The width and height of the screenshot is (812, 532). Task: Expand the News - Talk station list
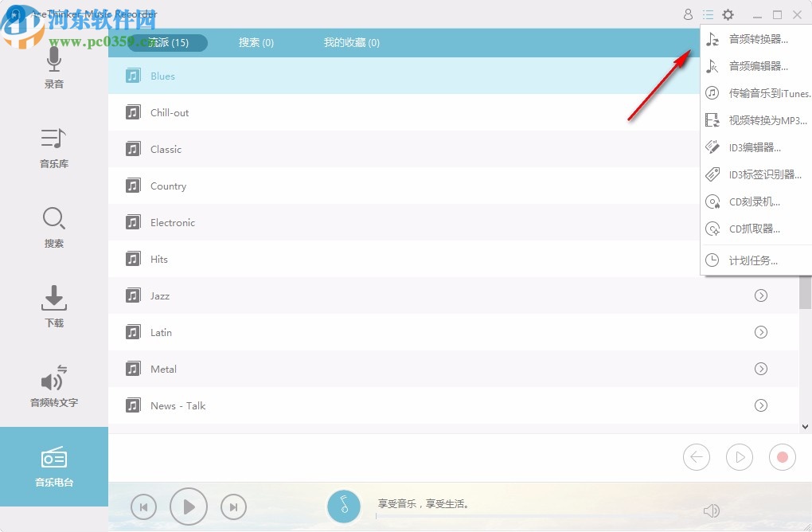[760, 405]
